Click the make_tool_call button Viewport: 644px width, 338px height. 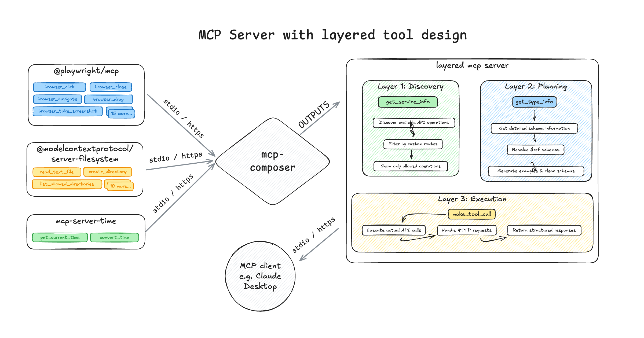471,214
